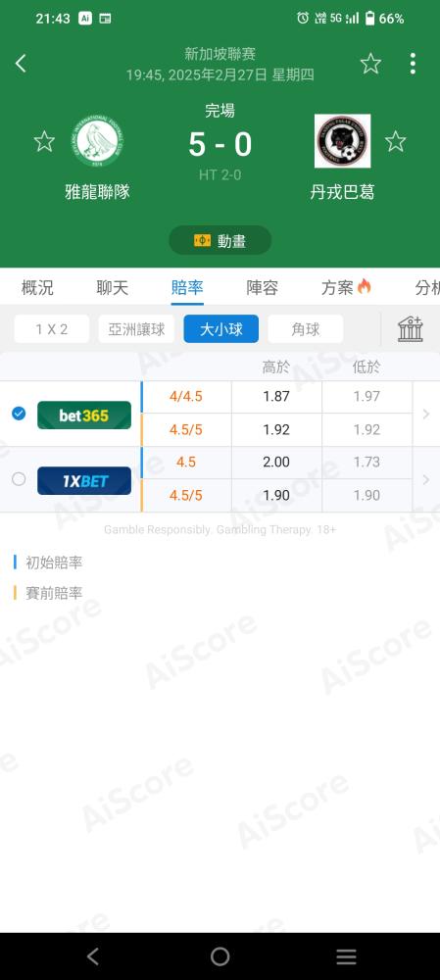Tap 1XBET initial line 4.5
Screen dimensions: 440x980
[186, 462]
